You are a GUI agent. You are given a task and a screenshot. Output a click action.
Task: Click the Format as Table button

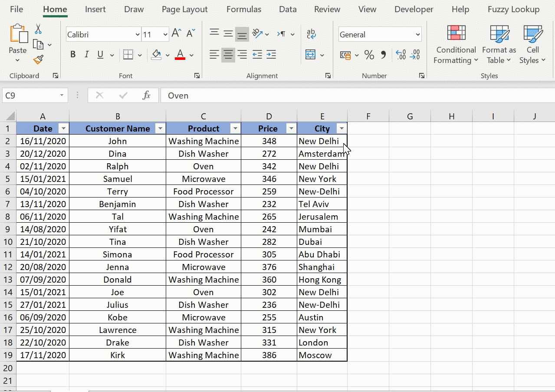pos(499,45)
